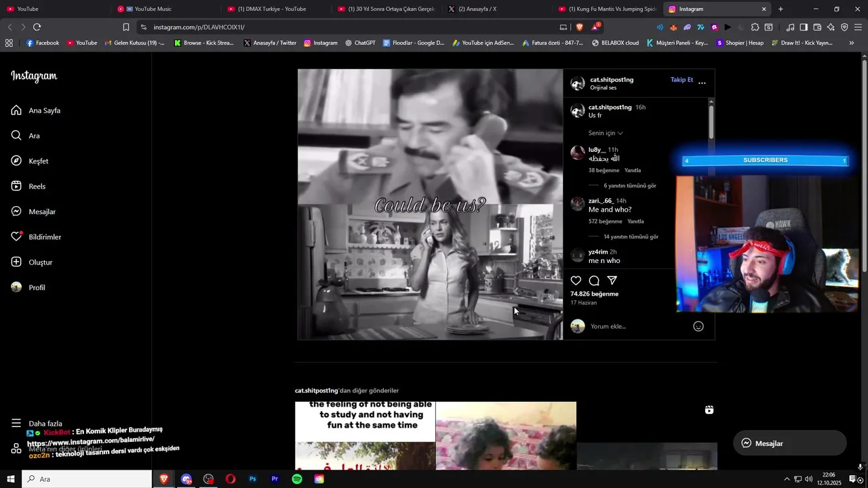Open cat.shitpost1ng profile from post header
The height and width of the screenshot is (488, 868).
pos(612,80)
